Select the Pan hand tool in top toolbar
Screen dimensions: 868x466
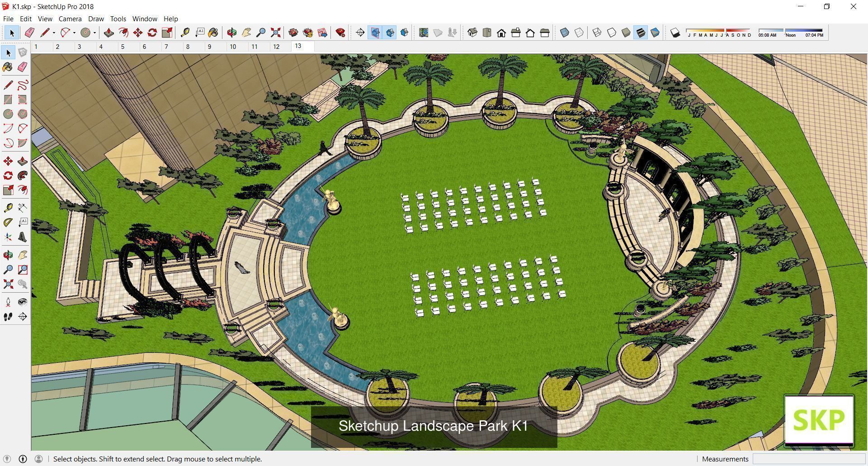(x=246, y=33)
